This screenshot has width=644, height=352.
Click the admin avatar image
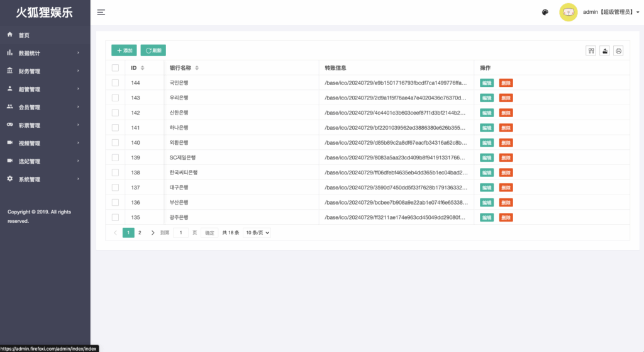point(569,12)
